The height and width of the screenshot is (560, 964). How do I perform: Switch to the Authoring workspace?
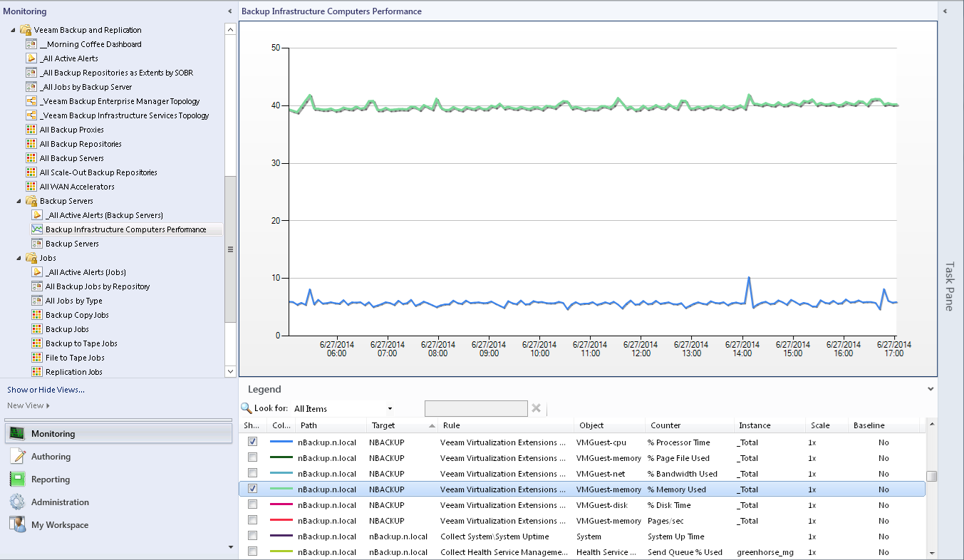click(119, 456)
